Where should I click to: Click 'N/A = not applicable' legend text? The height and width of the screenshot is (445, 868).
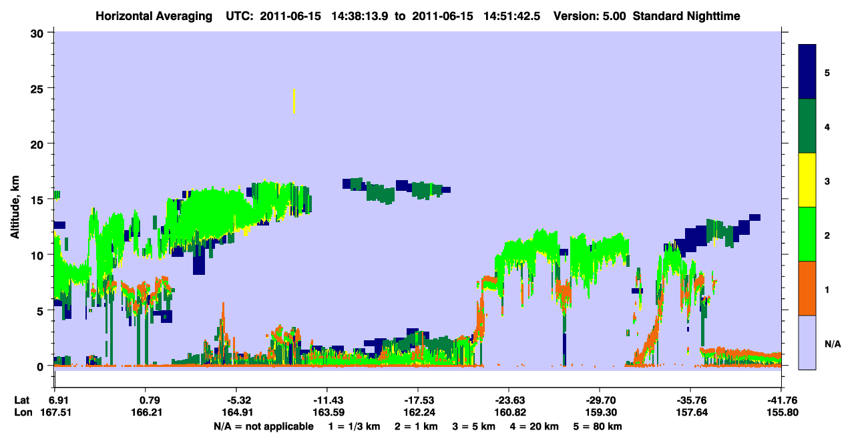tap(263, 426)
